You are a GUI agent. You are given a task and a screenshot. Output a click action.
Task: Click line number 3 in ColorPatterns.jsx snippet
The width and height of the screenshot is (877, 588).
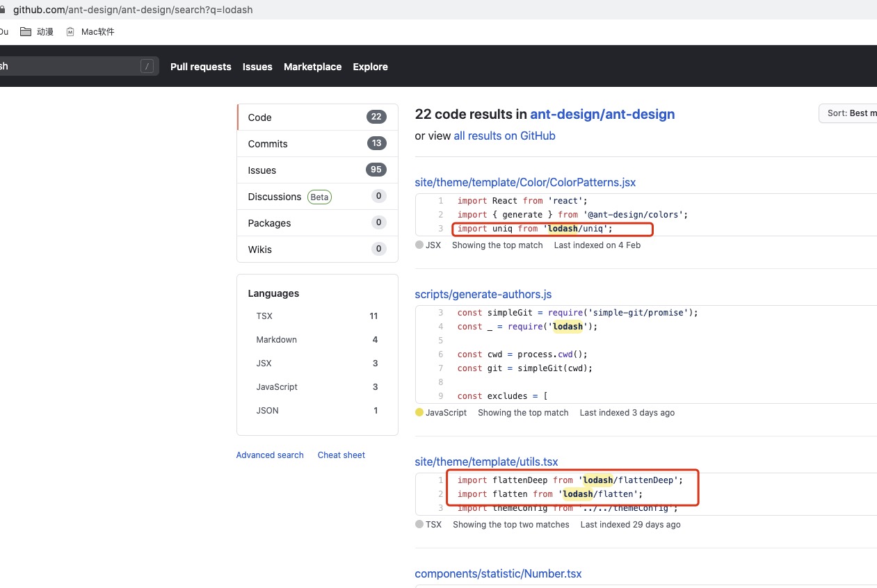coord(440,229)
